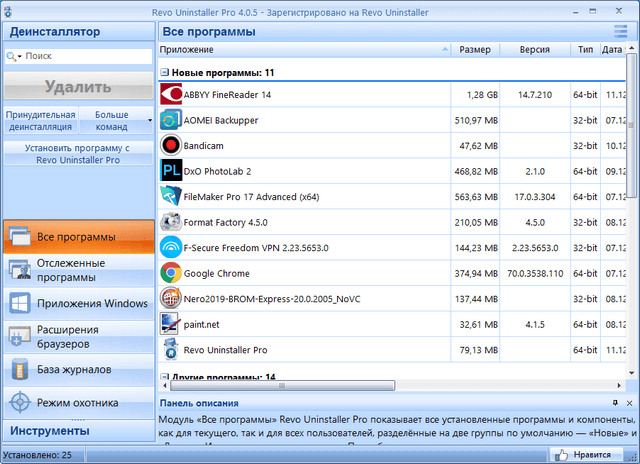
Task: Click the Google Chrome icon
Action: coord(171,273)
